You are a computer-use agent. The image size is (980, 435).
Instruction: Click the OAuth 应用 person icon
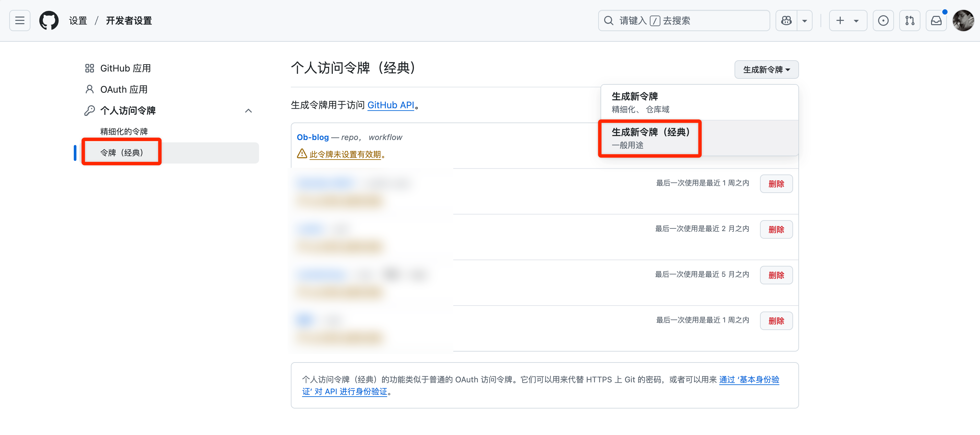(x=89, y=89)
